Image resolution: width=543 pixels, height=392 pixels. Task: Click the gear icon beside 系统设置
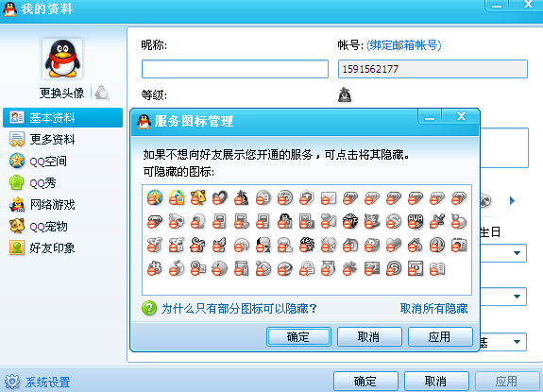point(12,382)
